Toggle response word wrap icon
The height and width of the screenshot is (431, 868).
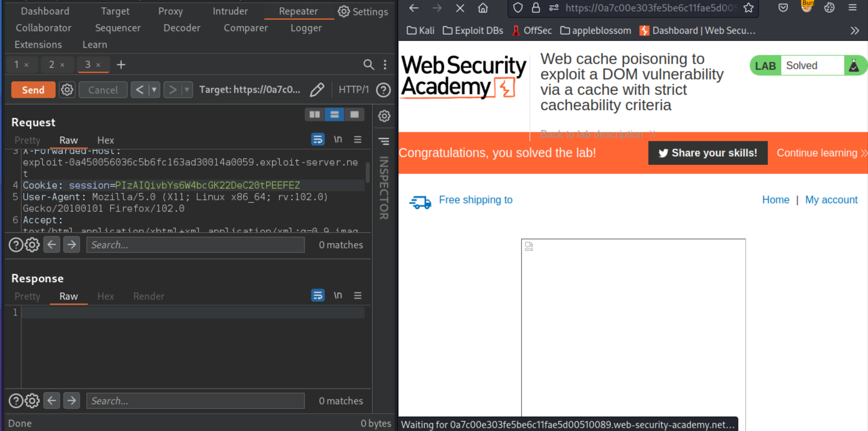(317, 295)
